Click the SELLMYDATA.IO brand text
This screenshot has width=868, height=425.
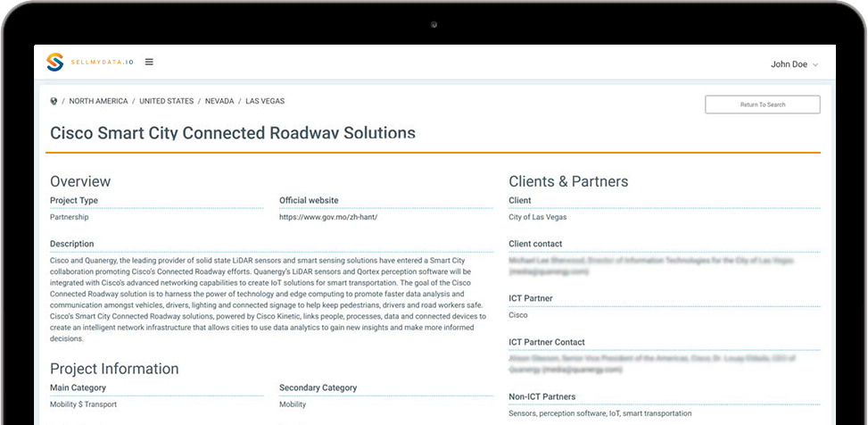point(103,62)
